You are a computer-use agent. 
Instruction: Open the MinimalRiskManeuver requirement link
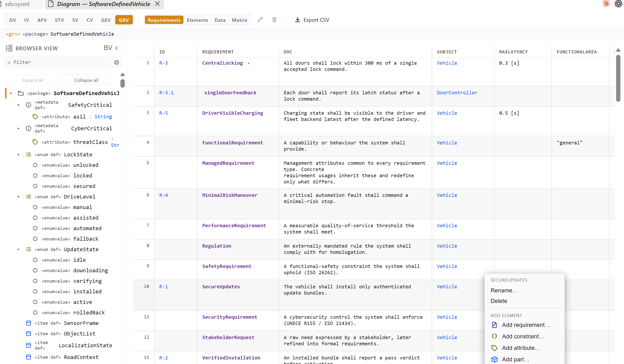tap(230, 195)
